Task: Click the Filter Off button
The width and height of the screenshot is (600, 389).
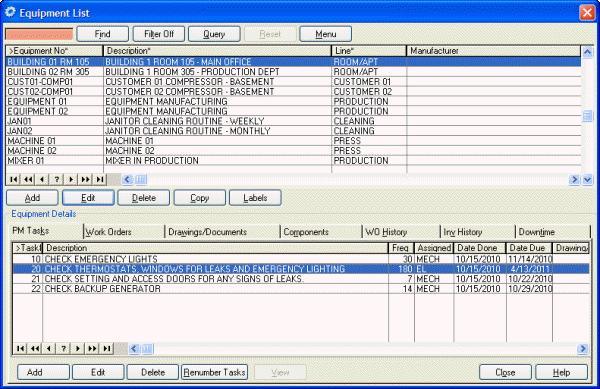Action: click(x=159, y=34)
